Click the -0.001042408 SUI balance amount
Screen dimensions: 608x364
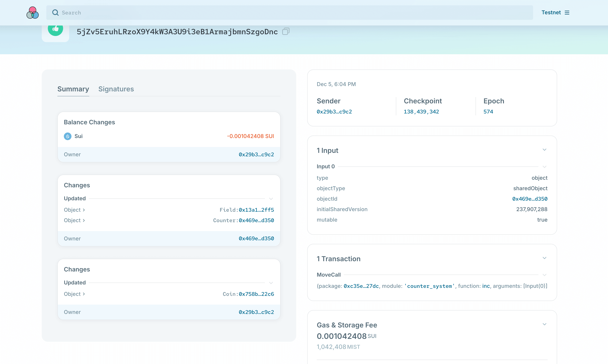250,136
